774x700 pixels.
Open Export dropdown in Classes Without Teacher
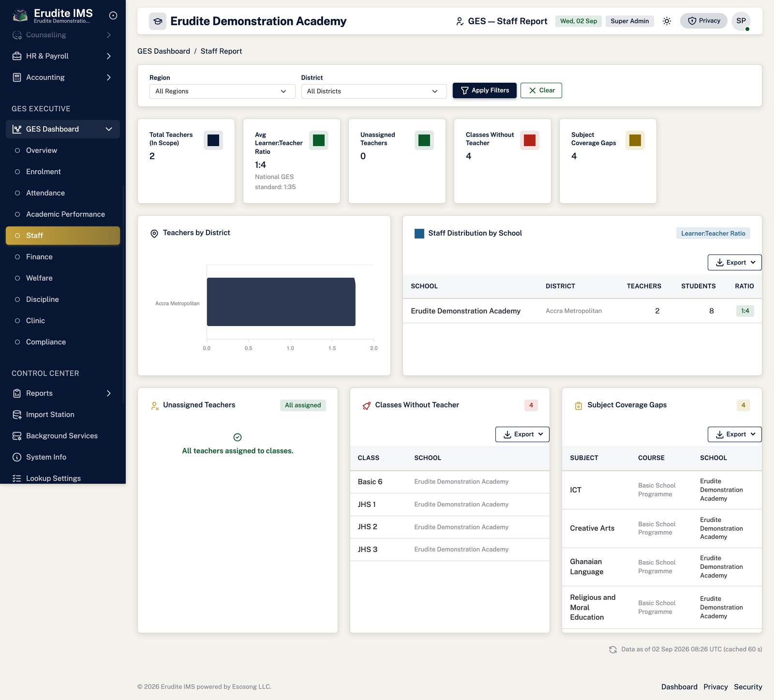click(x=522, y=434)
